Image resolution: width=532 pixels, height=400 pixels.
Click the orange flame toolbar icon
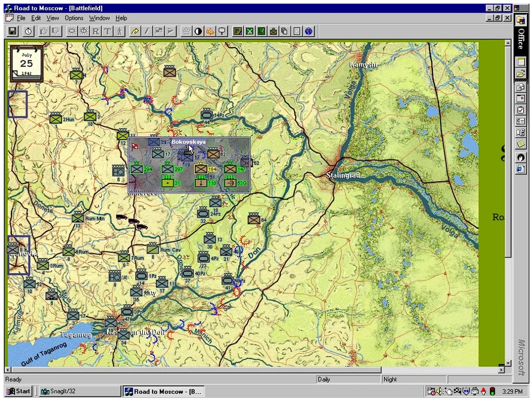tap(210, 32)
